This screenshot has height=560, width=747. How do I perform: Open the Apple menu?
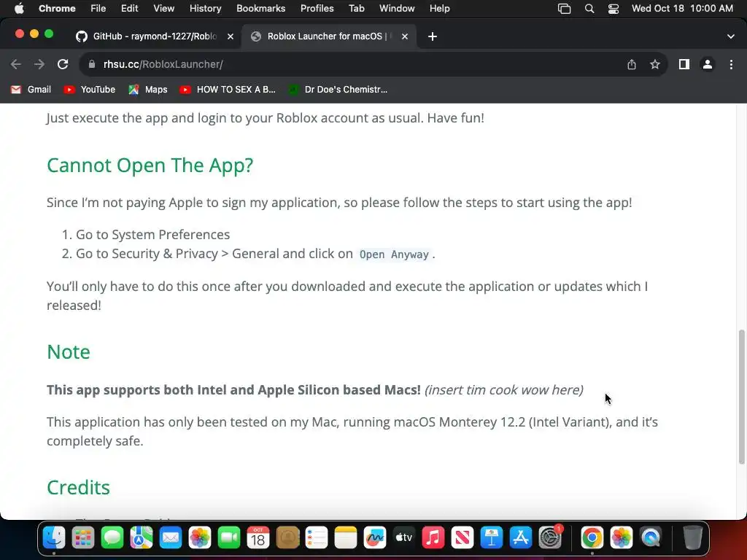[19, 9]
